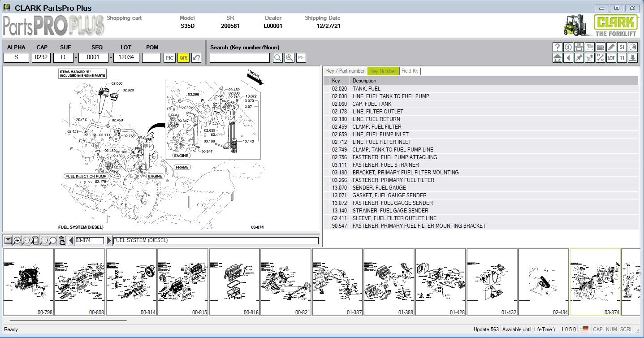Click the PH button beside search
Viewport: 644px width, 338px height.
click(x=301, y=58)
